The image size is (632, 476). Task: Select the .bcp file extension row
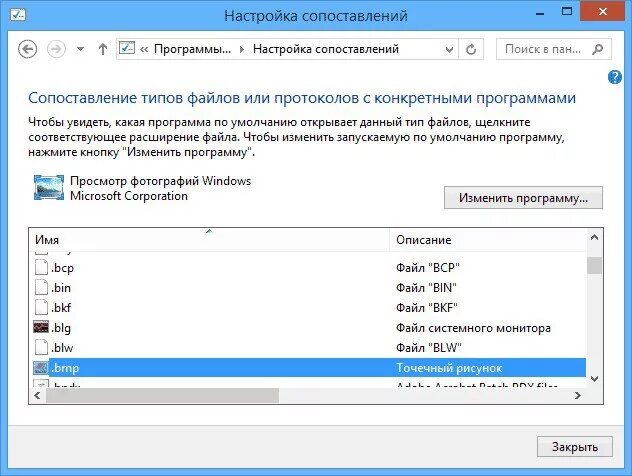[x=308, y=268]
